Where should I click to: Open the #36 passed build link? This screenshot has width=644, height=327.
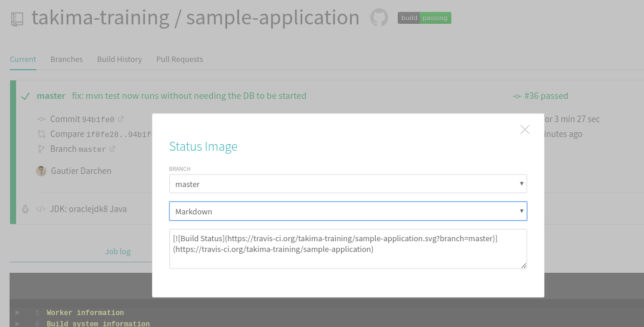point(546,95)
